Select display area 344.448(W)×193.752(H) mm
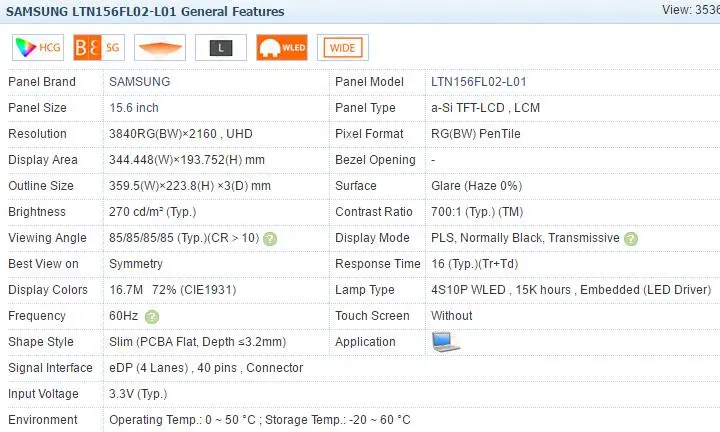 point(187,160)
